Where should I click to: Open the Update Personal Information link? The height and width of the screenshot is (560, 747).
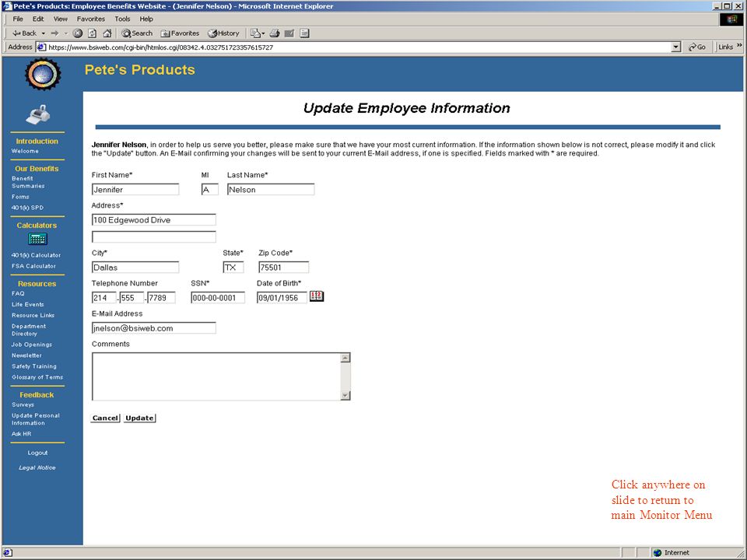pyautogui.click(x=36, y=419)
